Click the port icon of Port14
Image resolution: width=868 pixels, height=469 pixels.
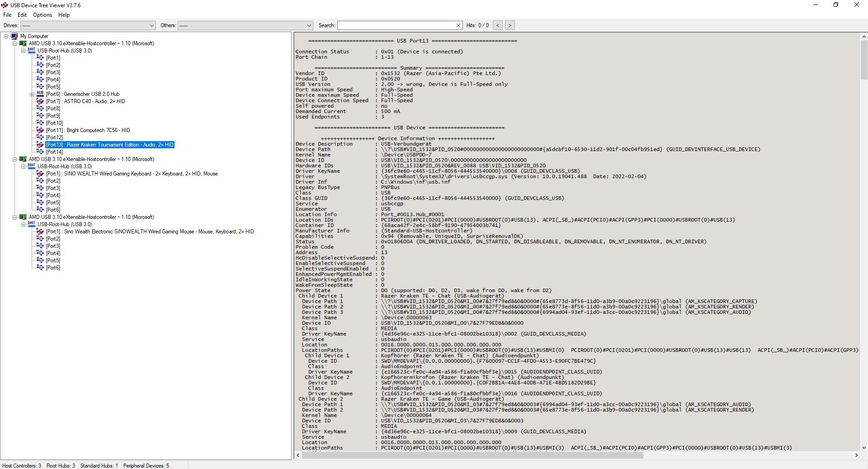[x=40, y=152]
